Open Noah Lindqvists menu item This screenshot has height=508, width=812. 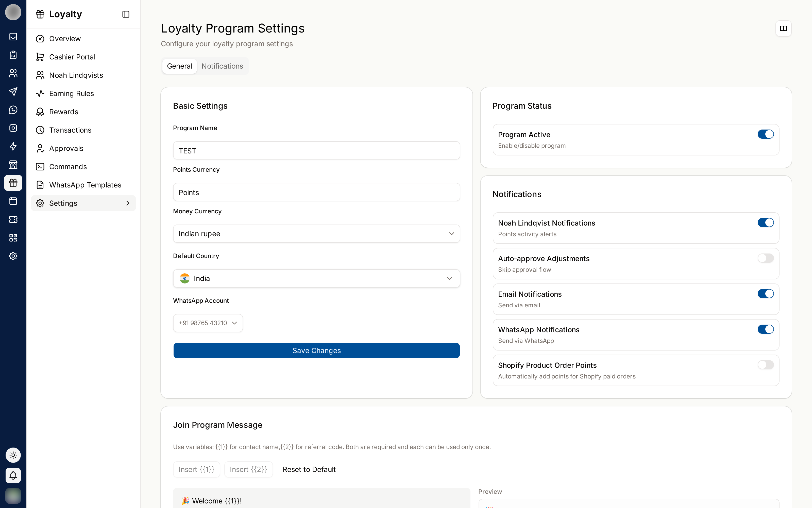click(x=83, y=75)
